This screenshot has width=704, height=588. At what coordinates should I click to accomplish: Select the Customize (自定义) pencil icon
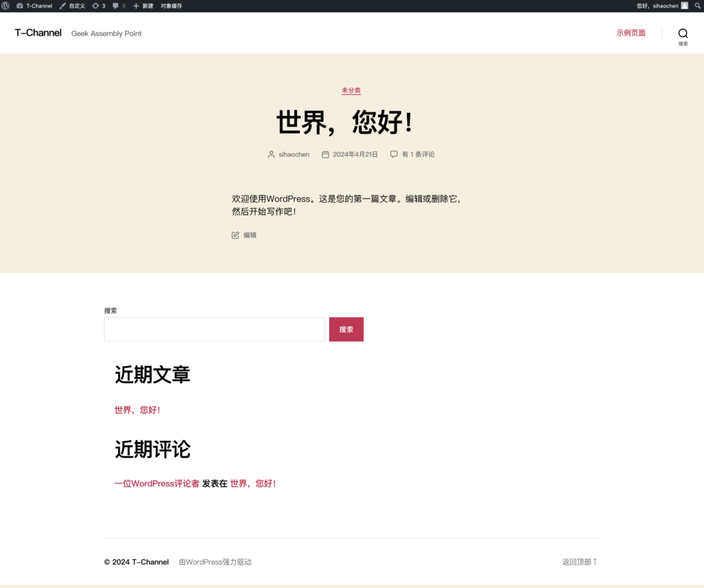click(x=72, y=5)
